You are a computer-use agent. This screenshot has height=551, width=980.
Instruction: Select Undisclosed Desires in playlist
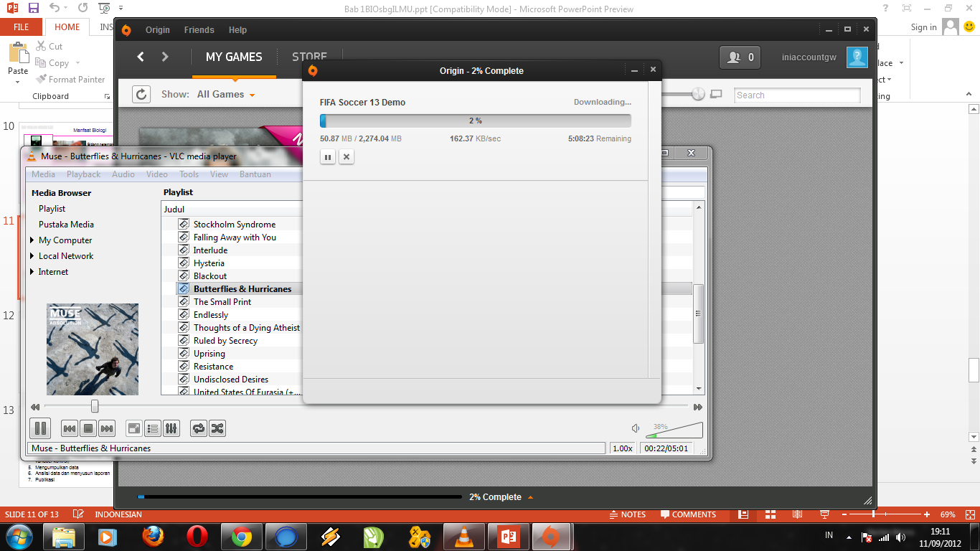[231, 380]
